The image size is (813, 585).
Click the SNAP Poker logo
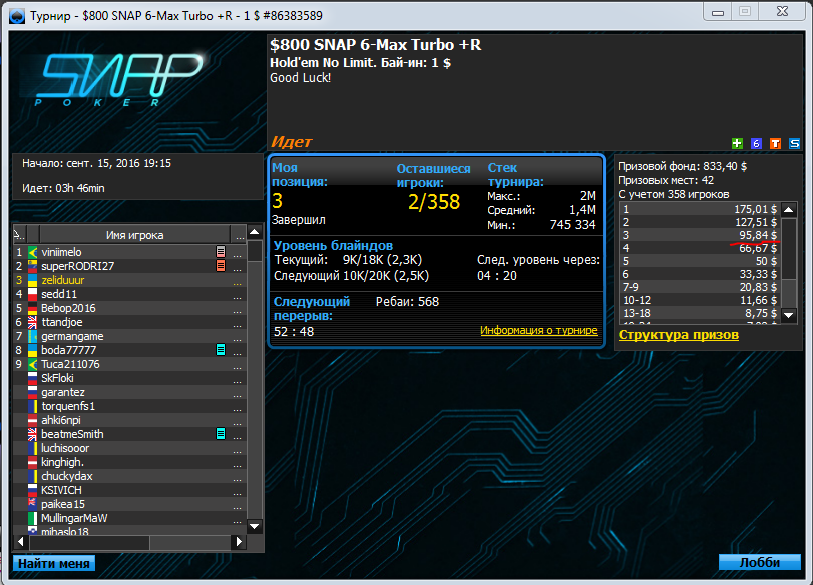pos(118,79)
